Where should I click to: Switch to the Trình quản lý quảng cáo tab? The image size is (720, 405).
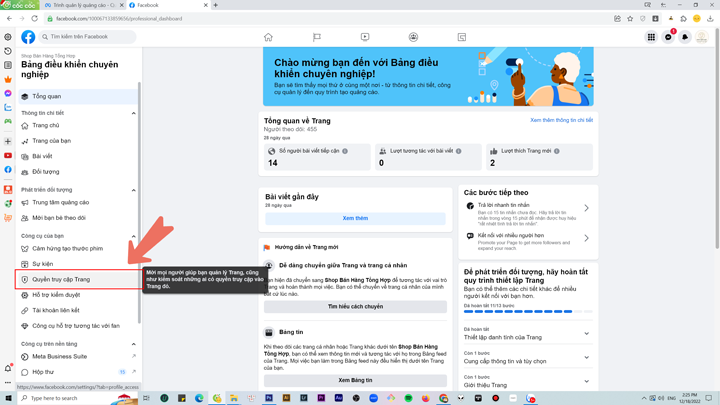click(83, 5)
